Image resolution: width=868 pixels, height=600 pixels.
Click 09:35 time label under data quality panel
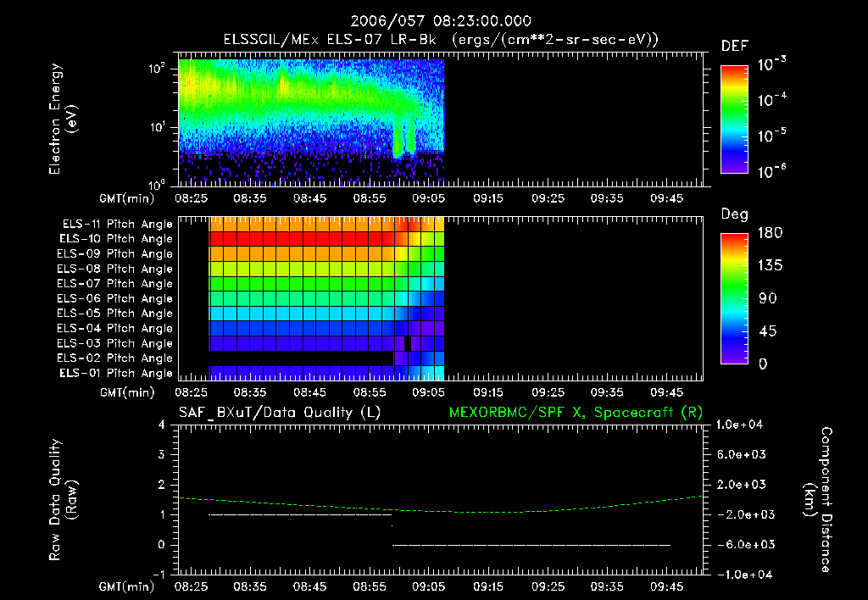coord(607,586)
